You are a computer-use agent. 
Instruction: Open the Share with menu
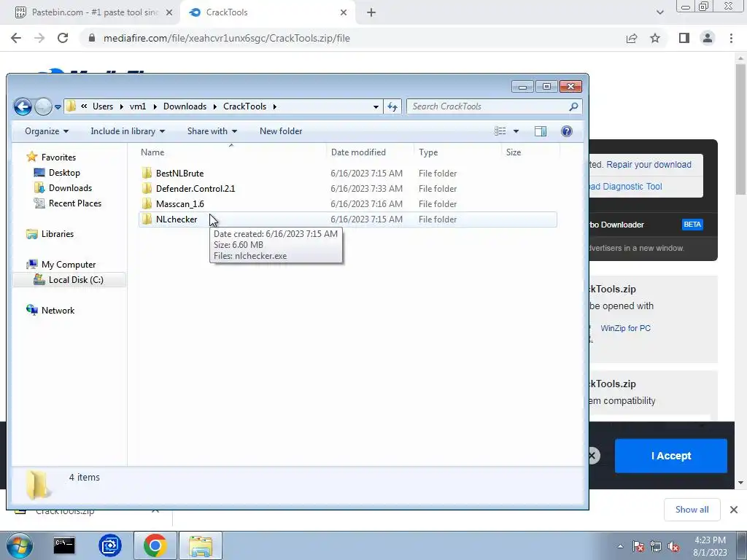(212, 131)
